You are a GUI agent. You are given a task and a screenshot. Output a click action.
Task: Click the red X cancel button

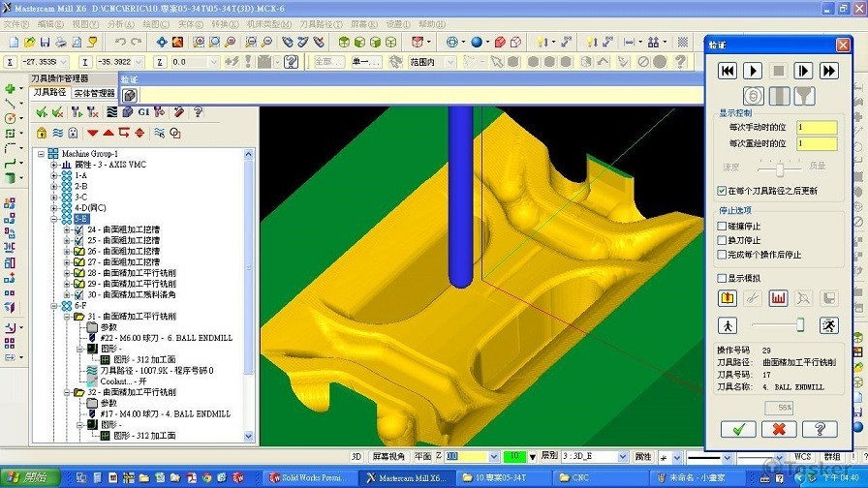(779, 429)
